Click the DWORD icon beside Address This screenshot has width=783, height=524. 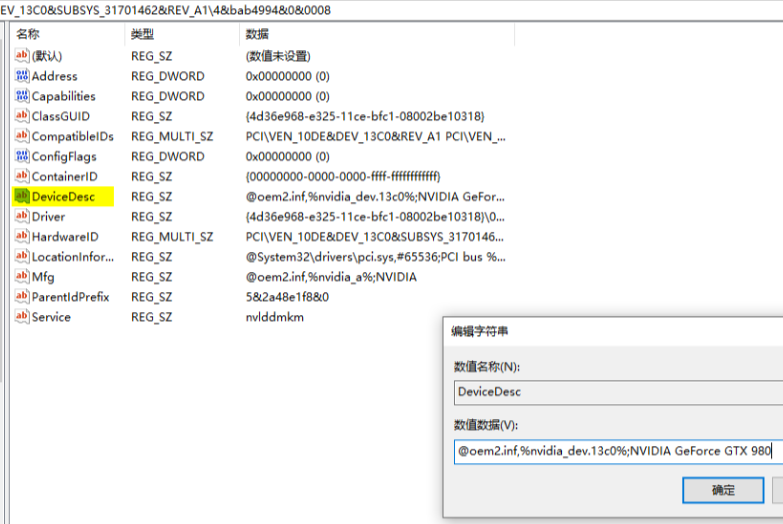(22, 75)
